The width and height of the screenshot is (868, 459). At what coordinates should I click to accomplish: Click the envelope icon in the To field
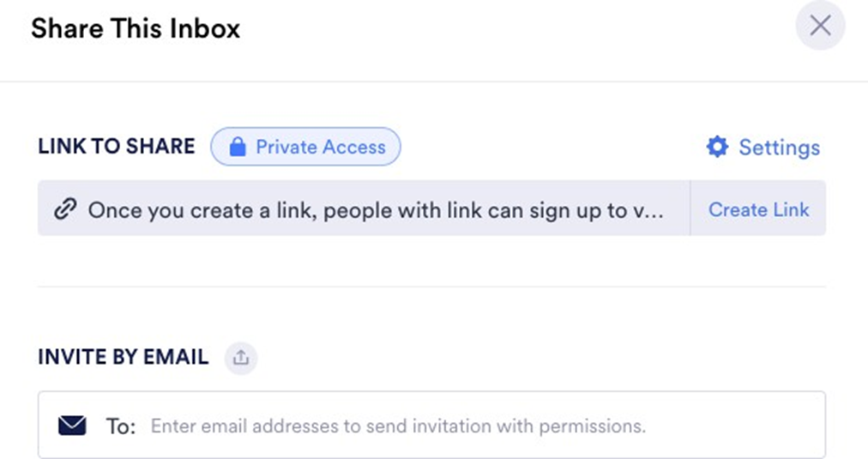point(72,426)
